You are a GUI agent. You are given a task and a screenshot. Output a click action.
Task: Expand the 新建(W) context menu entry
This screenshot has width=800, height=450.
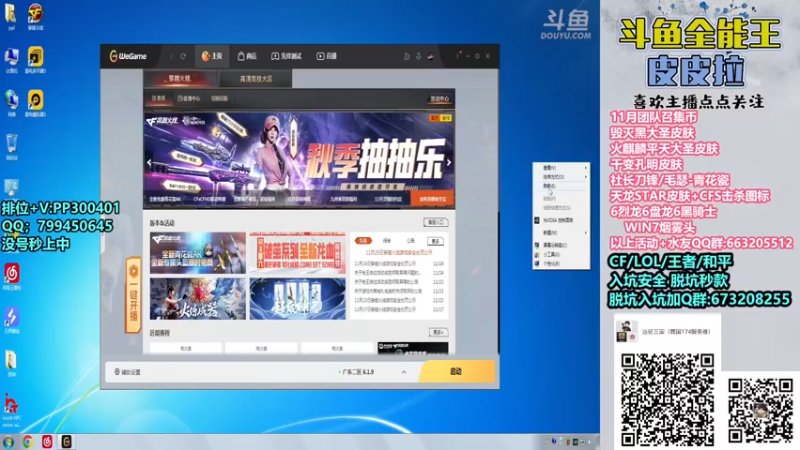tap(561, 233)
